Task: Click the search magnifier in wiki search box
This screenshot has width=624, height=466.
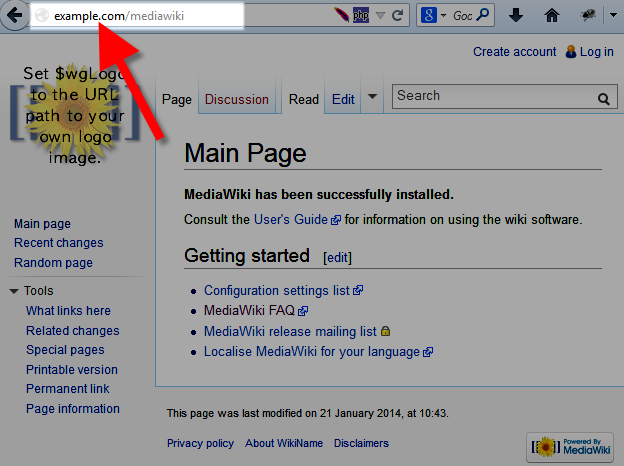Action: 604,98
